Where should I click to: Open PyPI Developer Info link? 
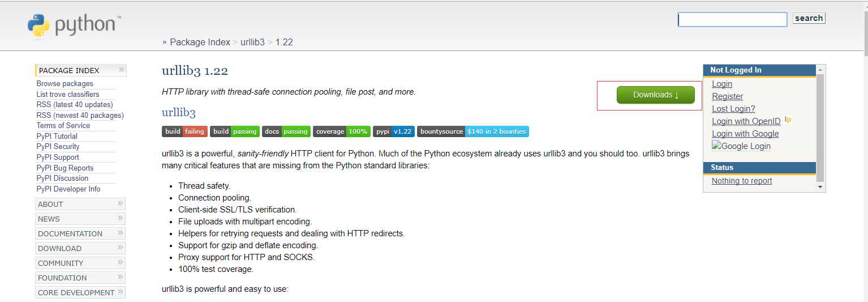coord(68,189)
